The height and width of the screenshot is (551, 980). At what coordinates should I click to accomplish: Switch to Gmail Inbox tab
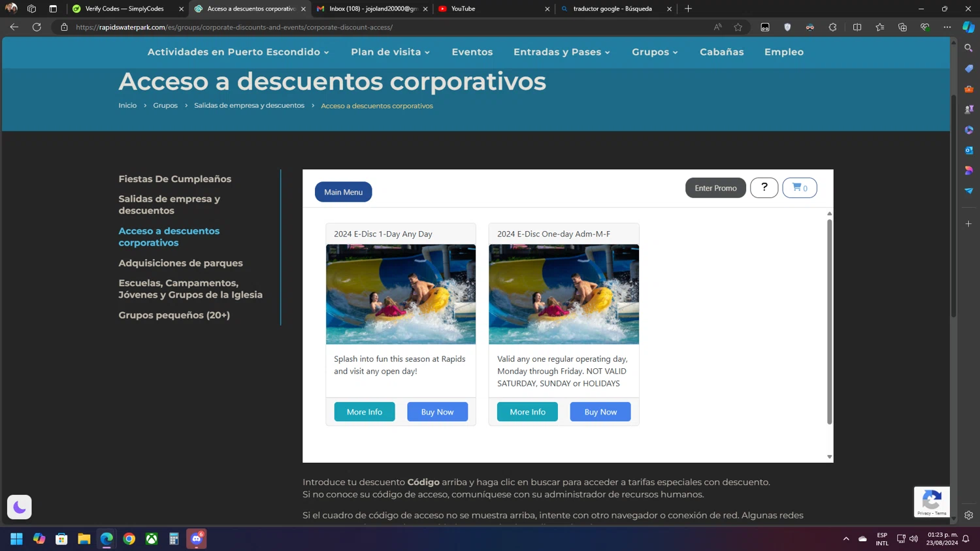(x=372, y=8)
